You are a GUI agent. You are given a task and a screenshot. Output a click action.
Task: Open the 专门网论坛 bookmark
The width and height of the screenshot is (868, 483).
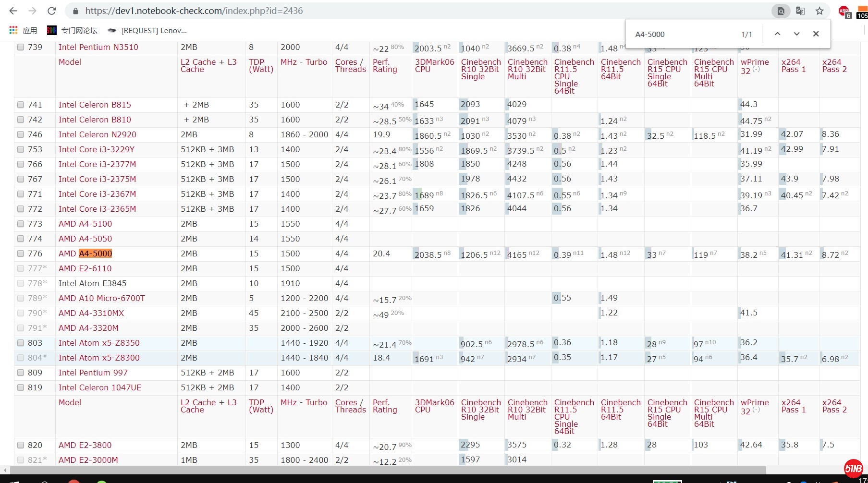click(x=72, y=30)
